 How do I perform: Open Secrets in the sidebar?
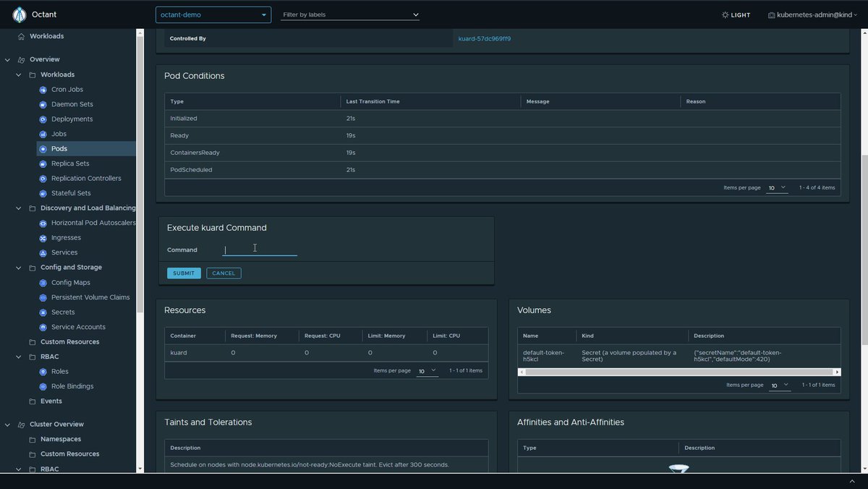(63, 312)
